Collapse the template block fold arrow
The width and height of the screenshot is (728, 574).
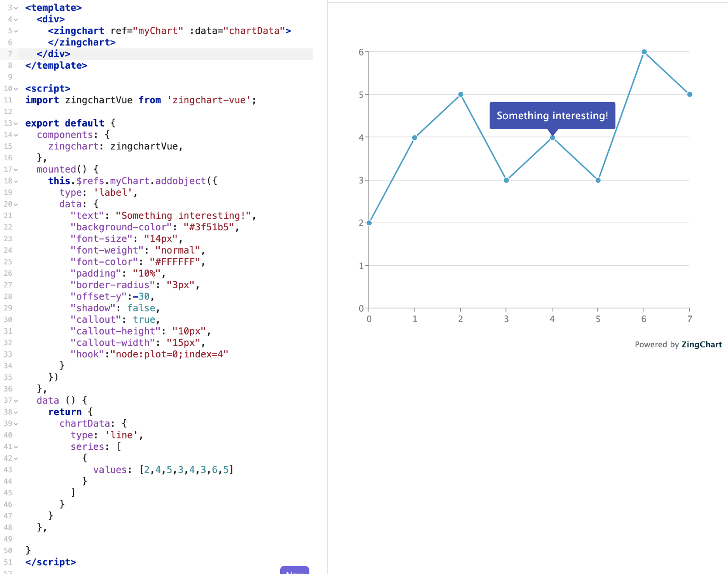pyautogui.click(x=16, y=7)
